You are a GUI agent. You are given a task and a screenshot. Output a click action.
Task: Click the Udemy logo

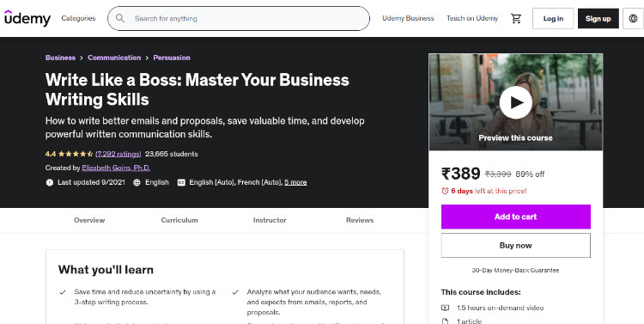(x=27, y=18)
